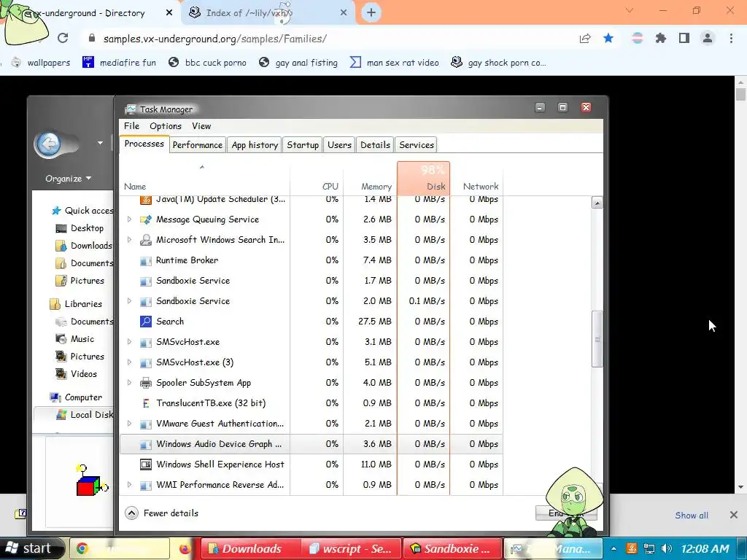Expand VMware Guest Authentication row
This screenshot has height=560, width=747.
click(129, 424)
